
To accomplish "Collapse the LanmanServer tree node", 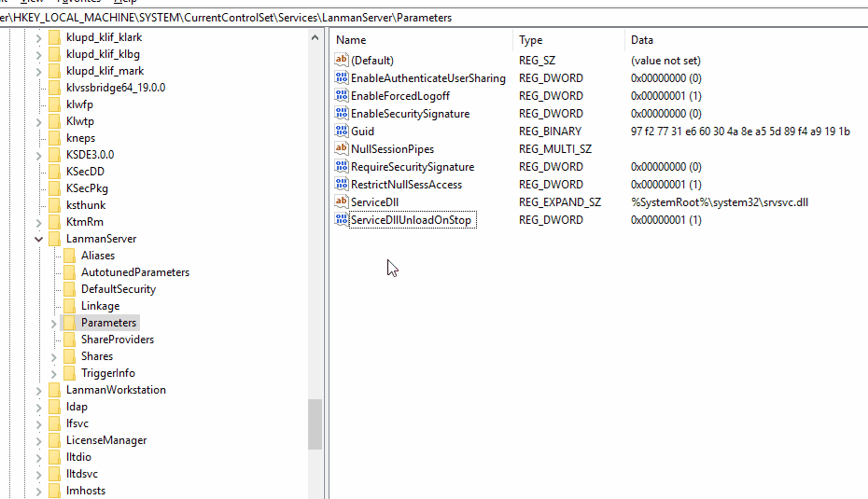I will coord(39,239).
